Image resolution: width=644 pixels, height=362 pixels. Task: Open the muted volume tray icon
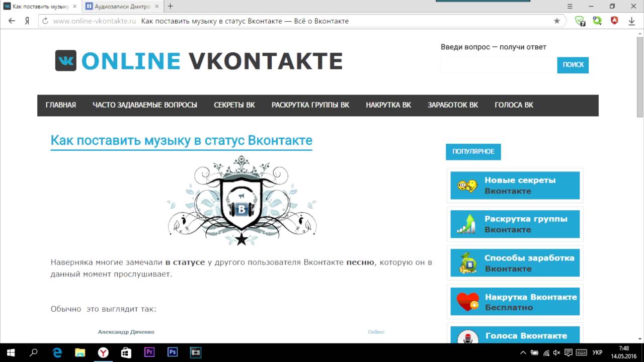(x=557, y=352)
